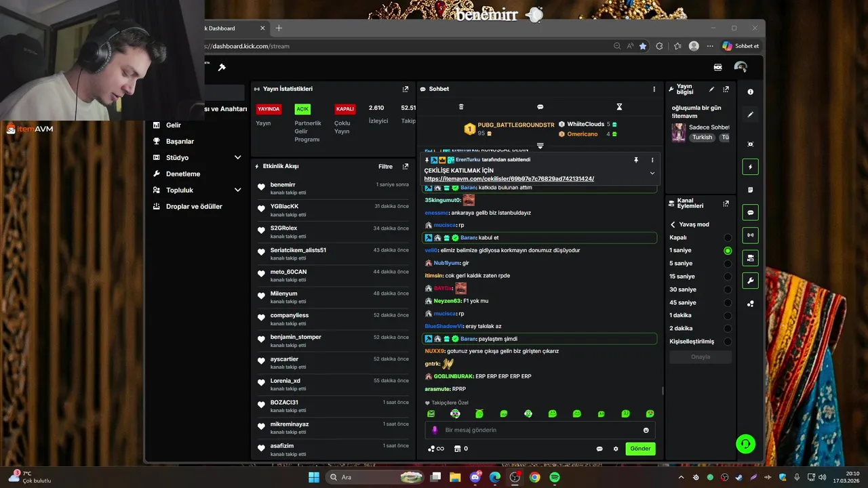Click the Sohbet et browser button
868x488 pixels.
(741, 46)
